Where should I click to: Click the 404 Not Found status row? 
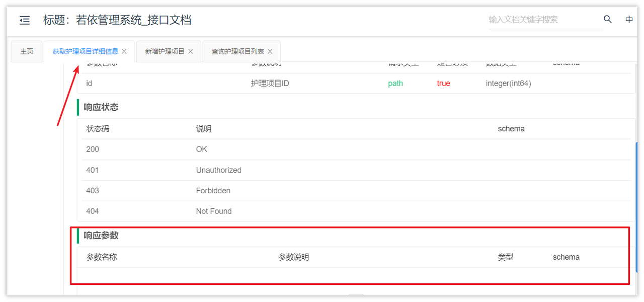click(356, 211)
